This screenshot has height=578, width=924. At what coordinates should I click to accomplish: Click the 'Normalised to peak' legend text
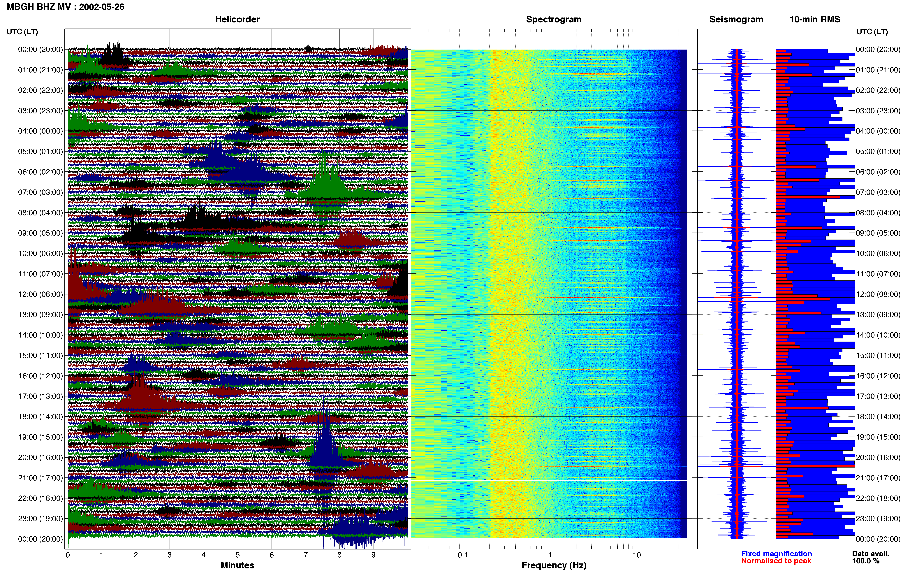click(776, 561)
